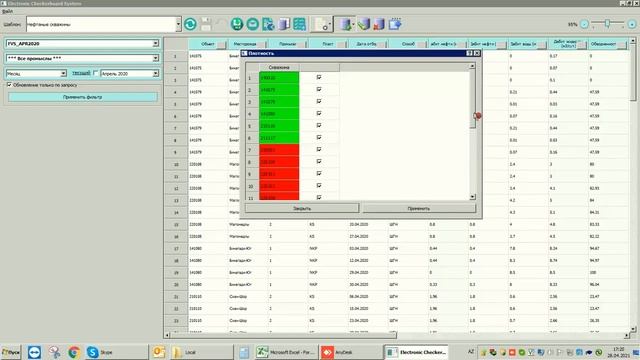The image size is (640, 360).
Task: Click the document export toolbar icon
Action: (268, 24)
